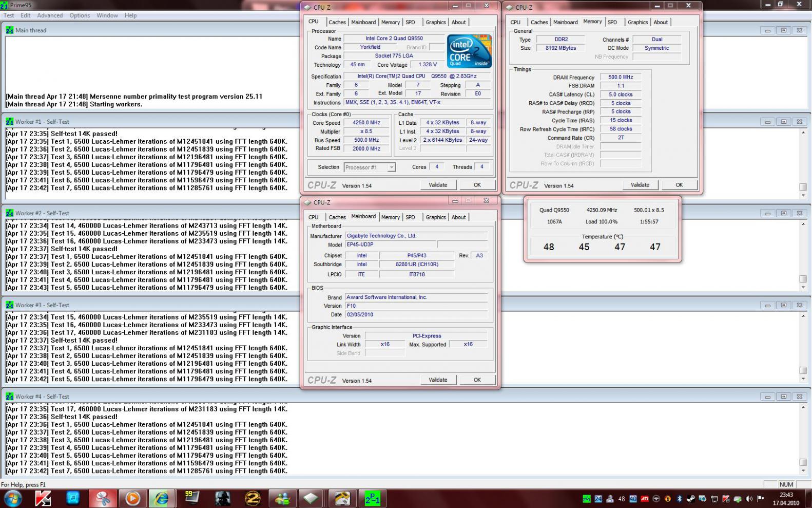Switch to CPU-Z chip taskbar icon
812x508 pixels.
click(311, 498)
